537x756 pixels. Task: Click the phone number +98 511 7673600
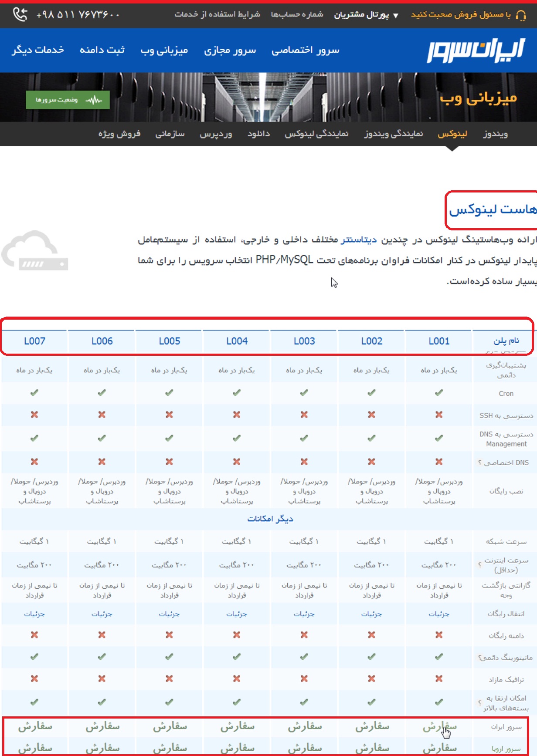(78, 15)
